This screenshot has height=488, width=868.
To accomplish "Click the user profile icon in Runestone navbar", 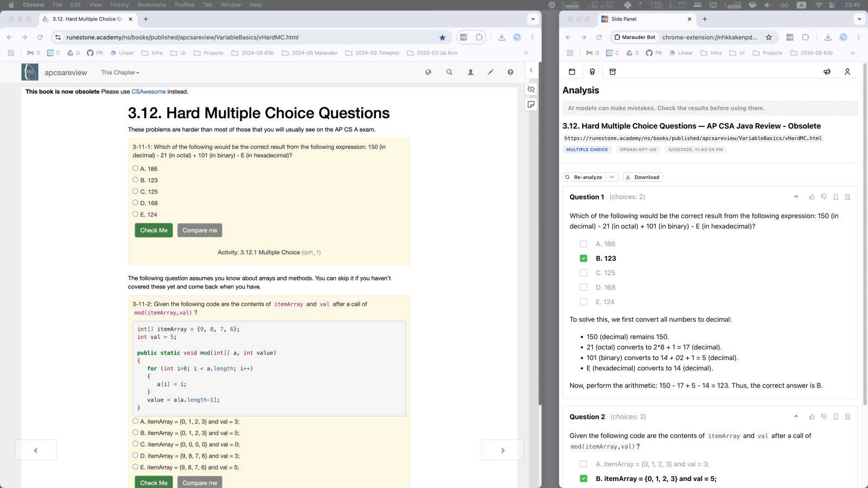I will (470, 72).
